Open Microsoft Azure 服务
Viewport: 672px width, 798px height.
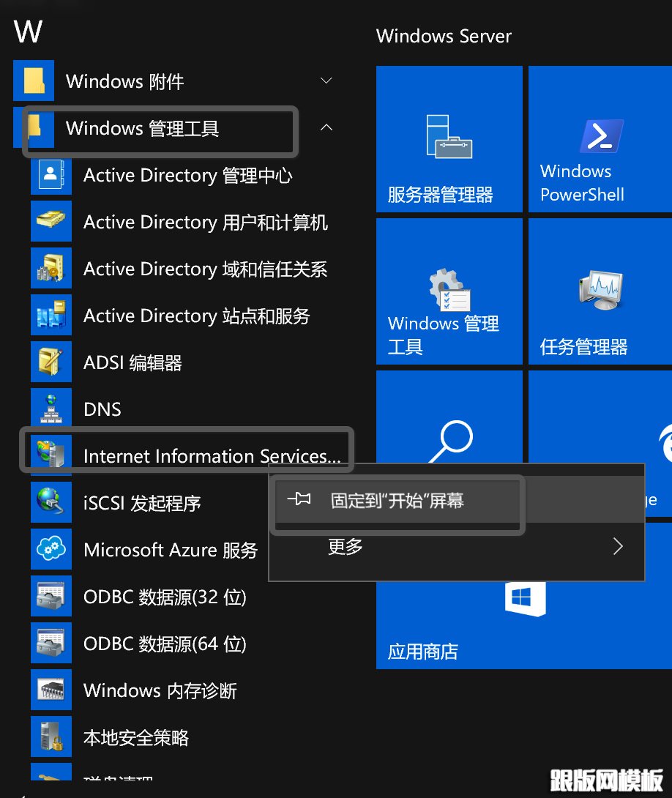pyautogui.click(x=170, y=550)
